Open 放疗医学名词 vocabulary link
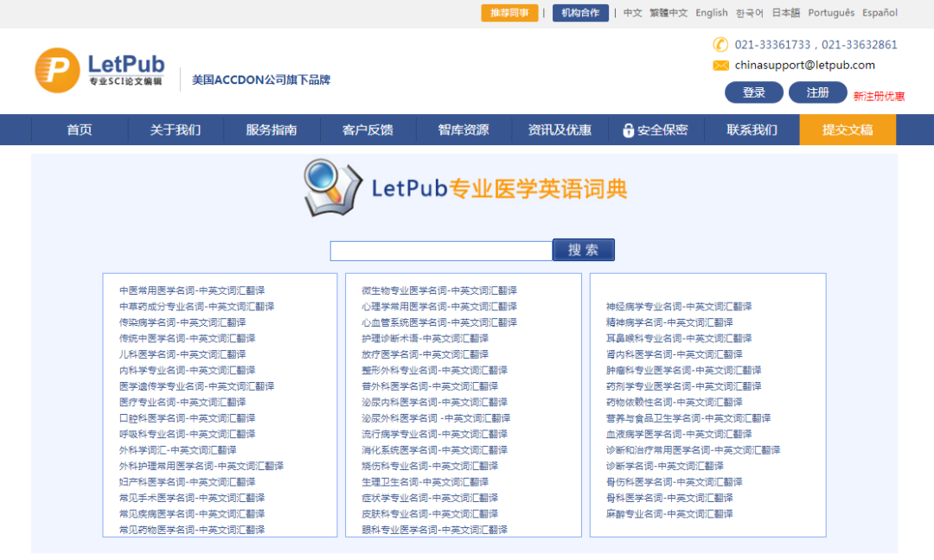The image size is (934, 560). (x=425, y=354)
